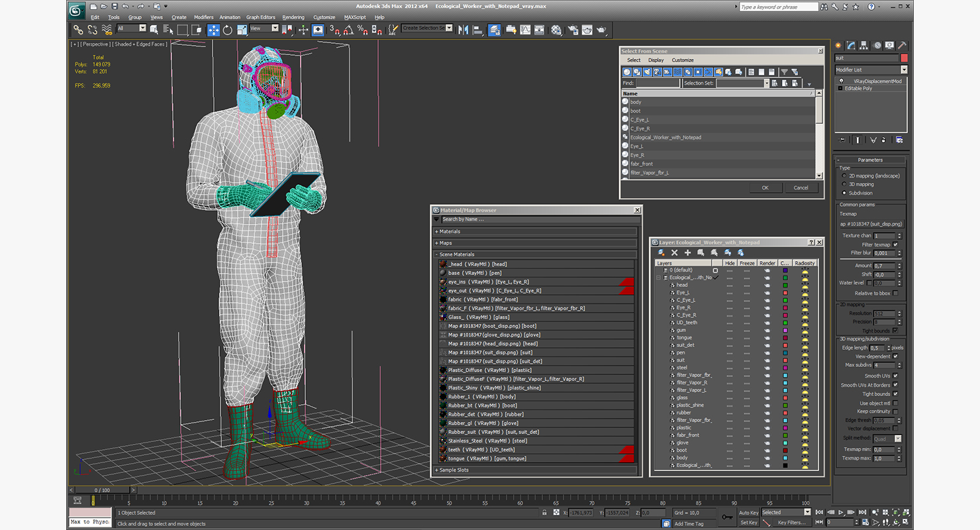This screenshot has width=980, height=530.
Task: Toggle Display Geometry filter in Select From Scene
Action: [x=627, y=72]
